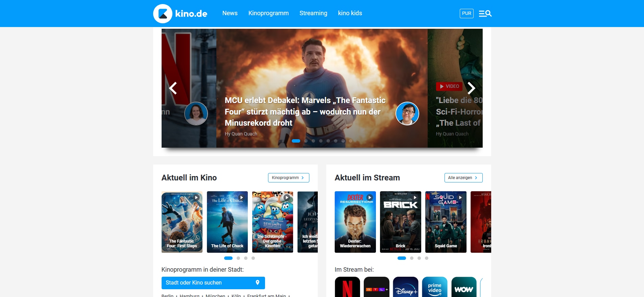This screenshot has height=297, width=644.
Task: Open the Streaming navigation item
Action: pyautogui.click(x=313, y=13)
